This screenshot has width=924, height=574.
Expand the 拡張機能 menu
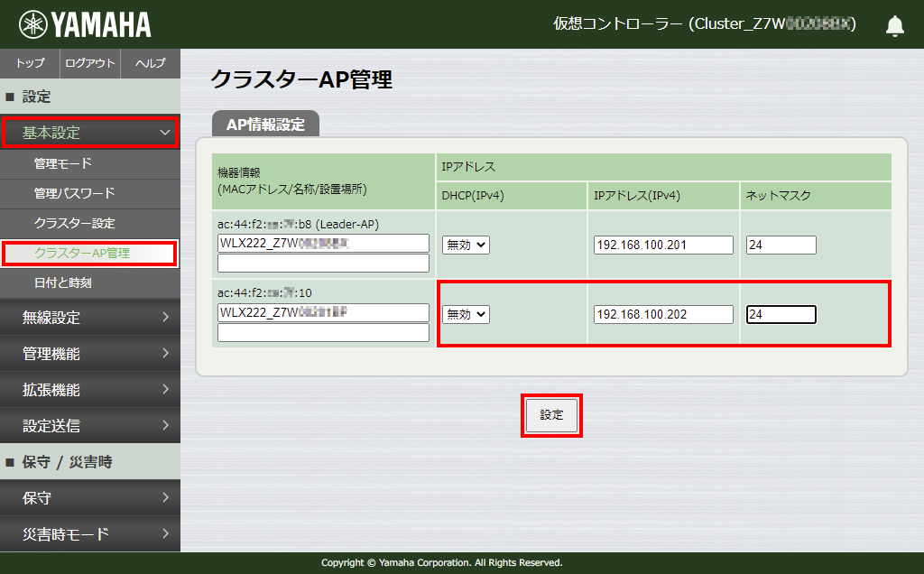(90, 390)
